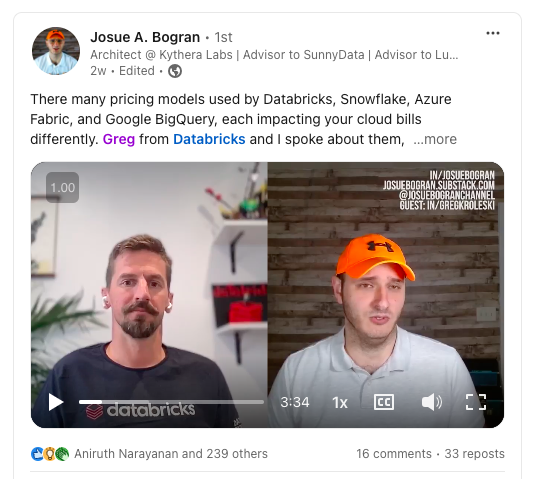
Task: Enter fullscreen video mode
Action: [476, 402]
